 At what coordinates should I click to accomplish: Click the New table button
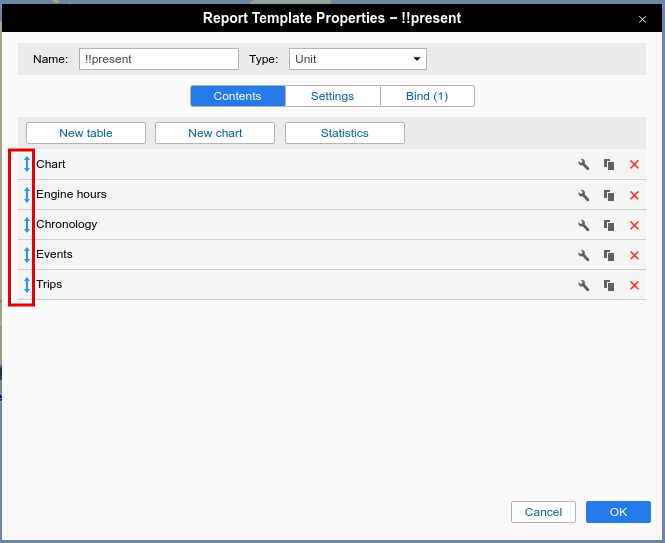point(86,133)
